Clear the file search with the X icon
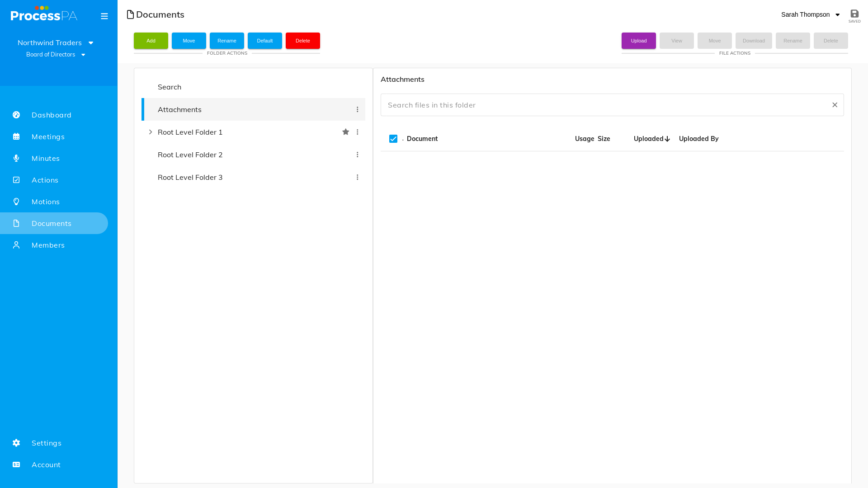 (x=835, y=105)
